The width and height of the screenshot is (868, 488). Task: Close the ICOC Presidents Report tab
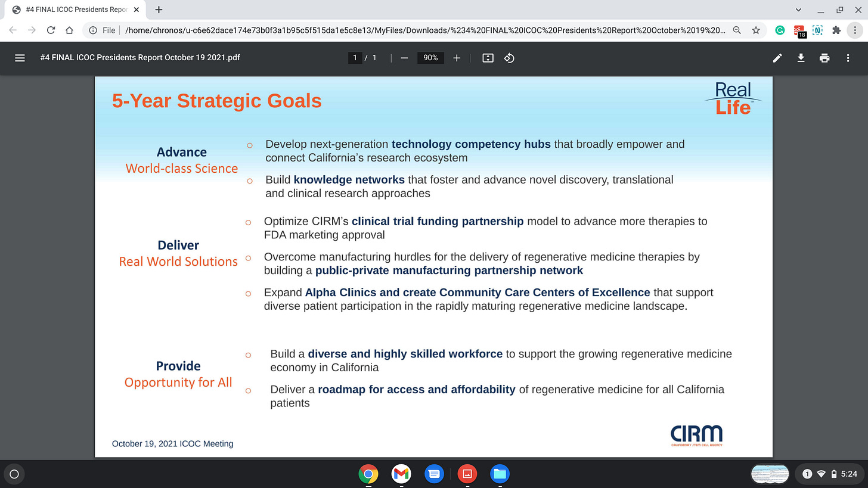(136, 10)
